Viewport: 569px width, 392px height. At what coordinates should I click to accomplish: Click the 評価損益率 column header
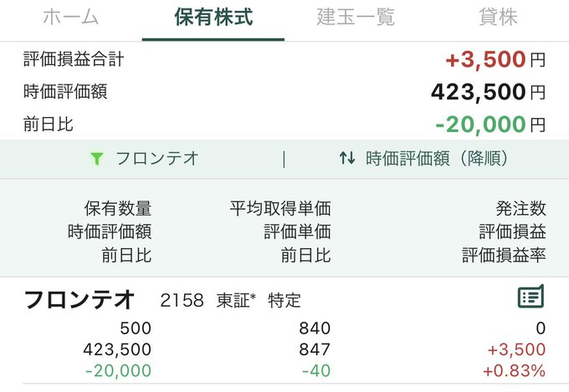pyautogui.click(x=504, y=255)
